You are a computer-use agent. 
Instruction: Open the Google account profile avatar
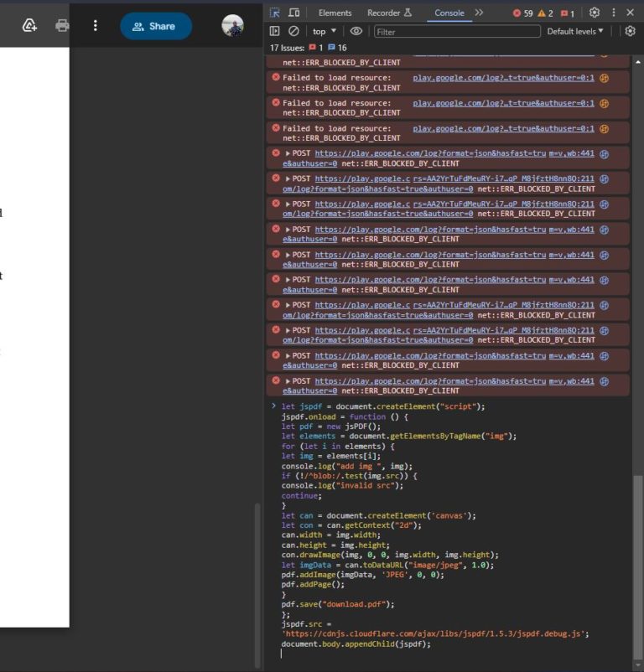232,26
